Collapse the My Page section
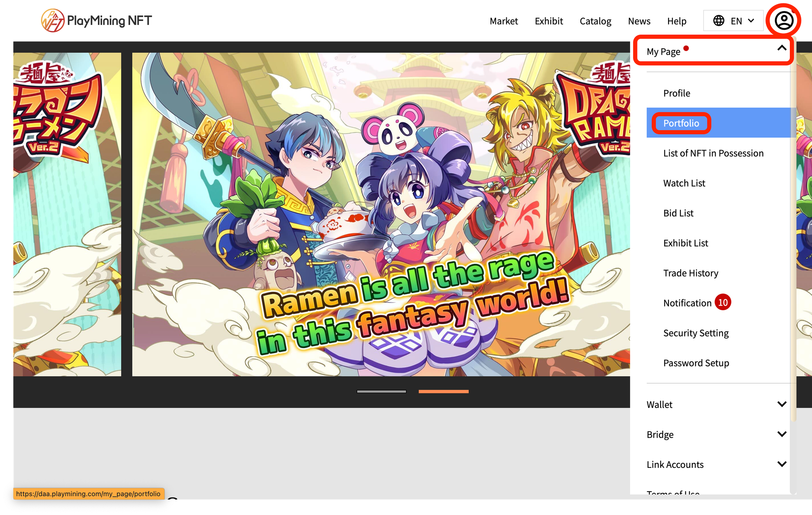Screen dimensions: 812x515 point(781,48)
